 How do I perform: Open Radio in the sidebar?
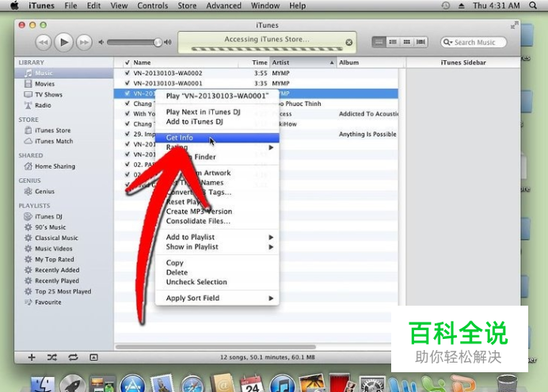coord(64,105)
